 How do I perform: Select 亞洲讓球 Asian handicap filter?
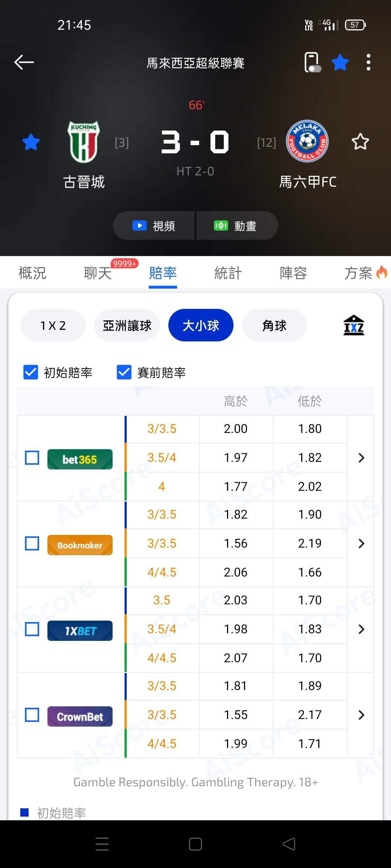127,325
